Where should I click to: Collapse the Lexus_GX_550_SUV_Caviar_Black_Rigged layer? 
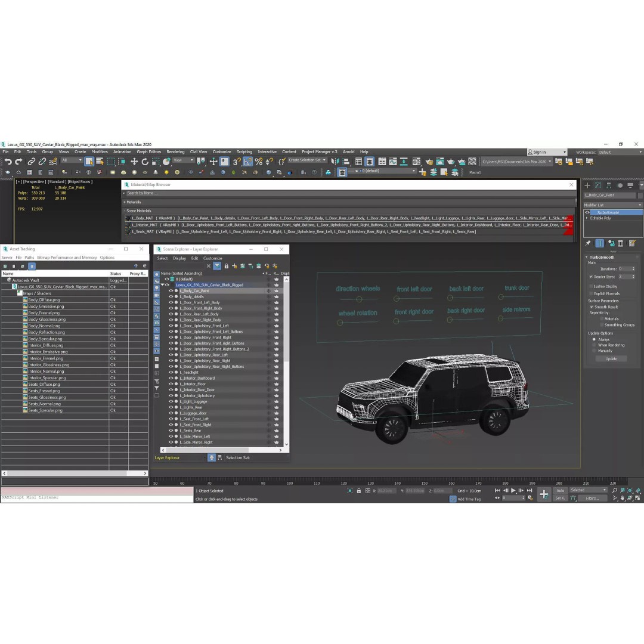click(x=163, y=285)
